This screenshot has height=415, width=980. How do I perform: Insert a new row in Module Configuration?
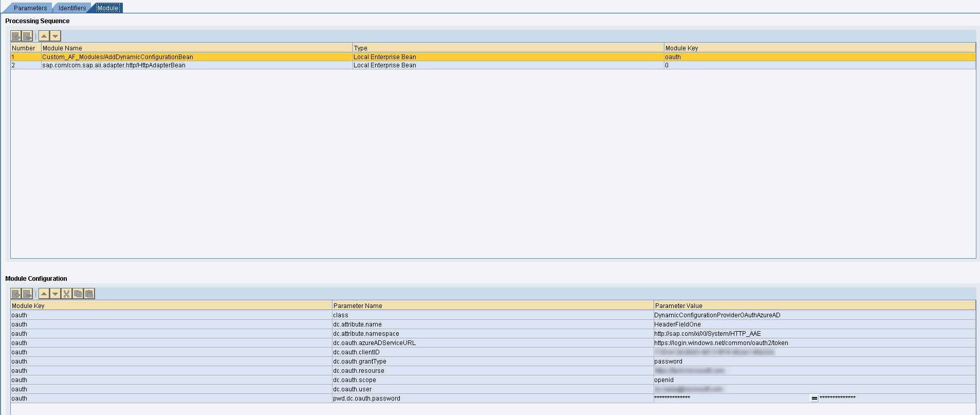click(16, 294)
